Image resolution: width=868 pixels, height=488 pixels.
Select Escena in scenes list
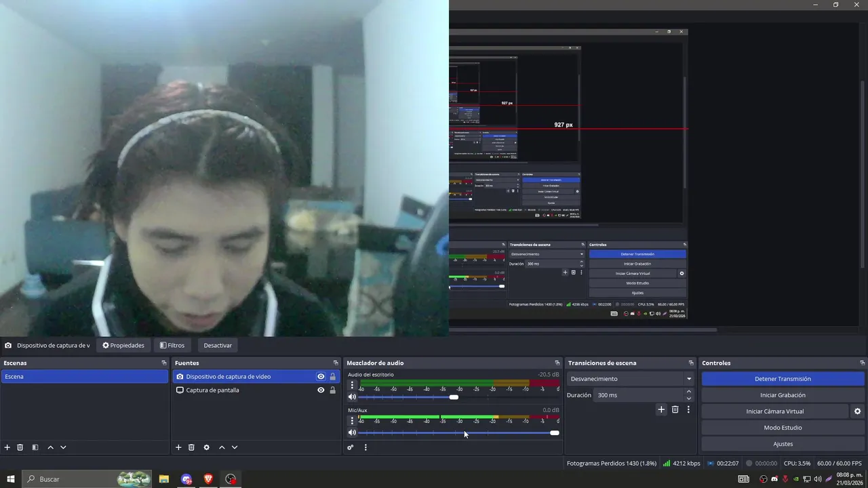point(85,377)
